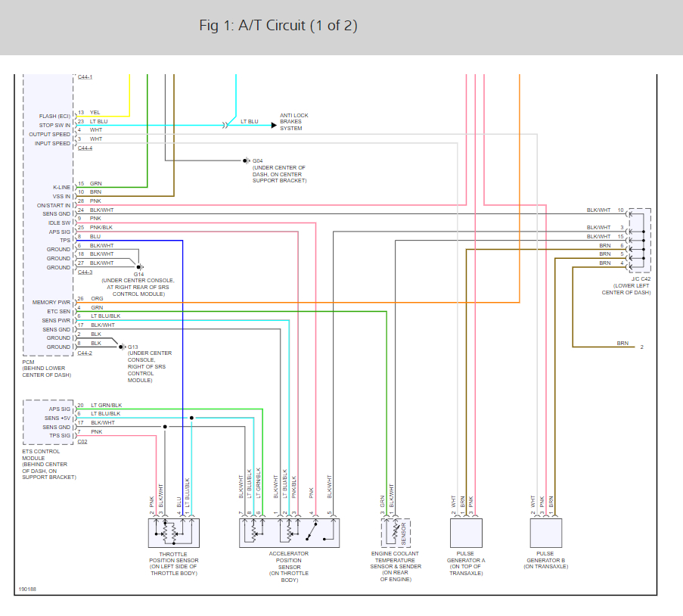Click the C44-3 connector label
Screen dimensions: 683x616
click(x=85, y=272)
